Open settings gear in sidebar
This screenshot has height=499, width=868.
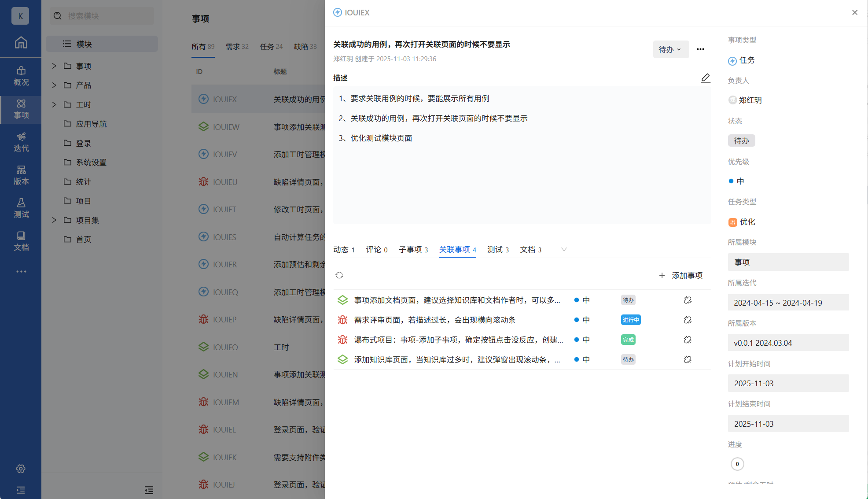click(x=21, y=469)
